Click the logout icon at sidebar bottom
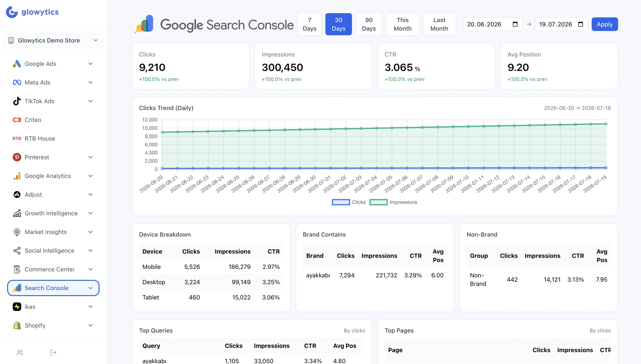 coord(53,353)
